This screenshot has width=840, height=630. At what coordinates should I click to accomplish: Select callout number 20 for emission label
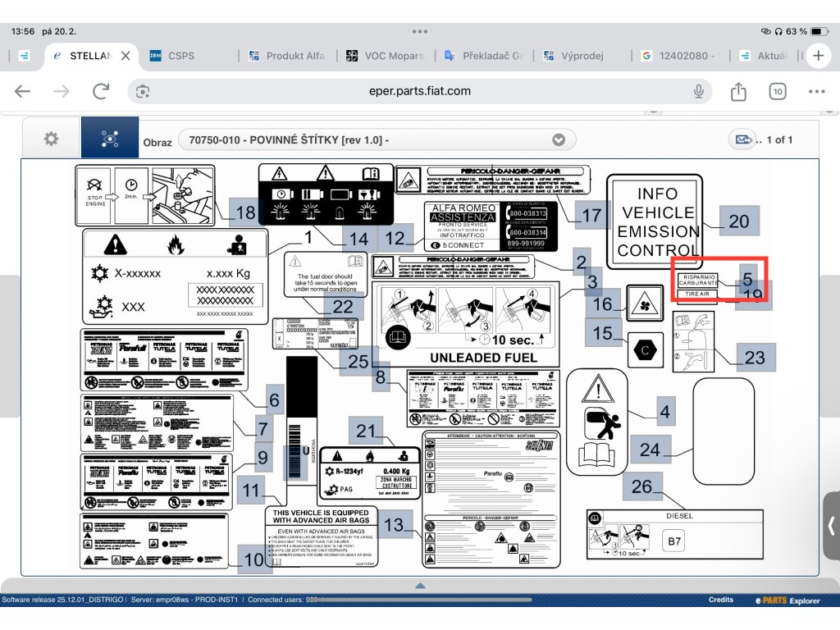click(738, 221)
